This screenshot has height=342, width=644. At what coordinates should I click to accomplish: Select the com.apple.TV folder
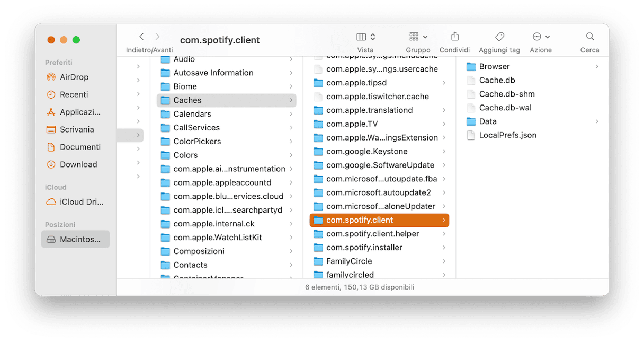click(x=379, y=124)
